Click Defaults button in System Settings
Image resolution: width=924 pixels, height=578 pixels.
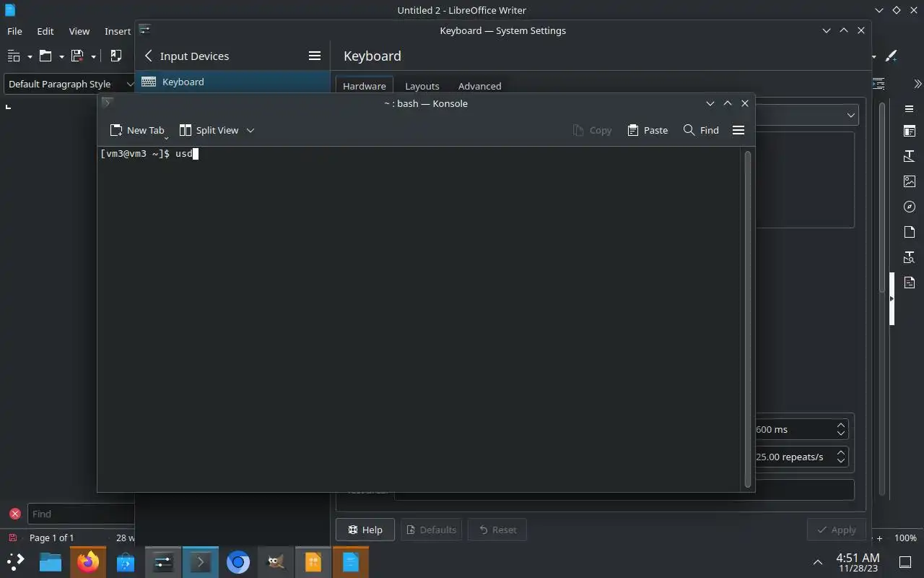(432, 530)
